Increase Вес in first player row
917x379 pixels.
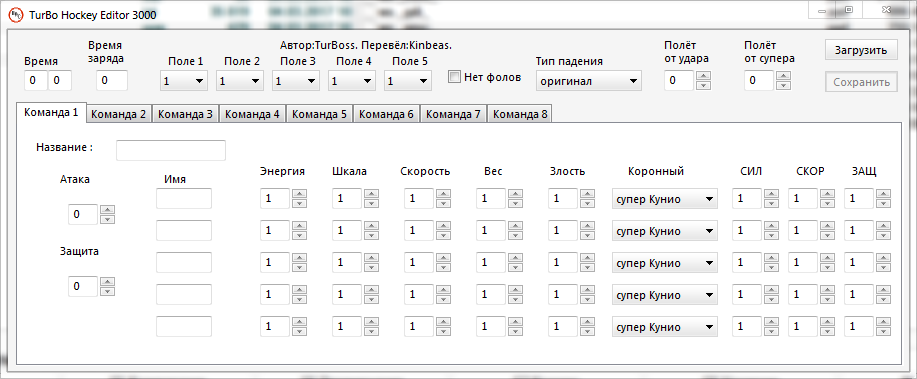click(516, 194)
